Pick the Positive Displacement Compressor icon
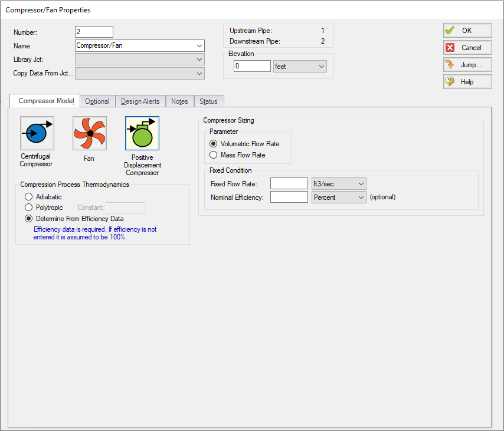 coord(142,133)
